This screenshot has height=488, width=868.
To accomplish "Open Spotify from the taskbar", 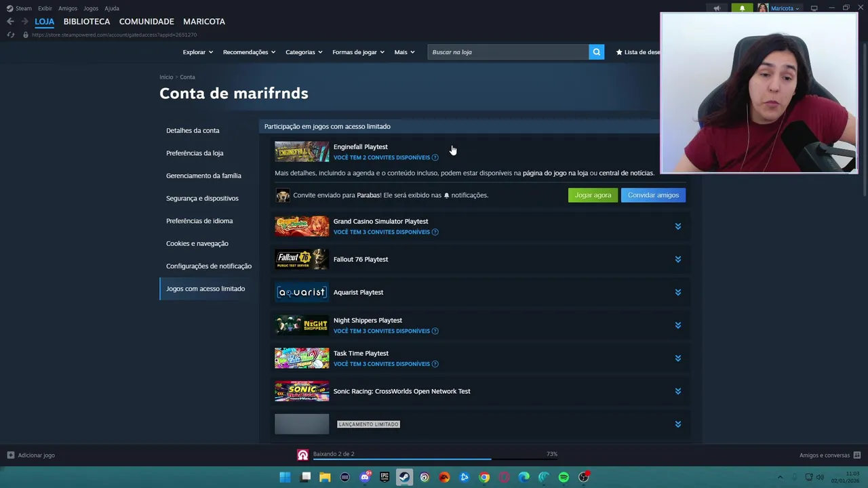I will (564, 477).
